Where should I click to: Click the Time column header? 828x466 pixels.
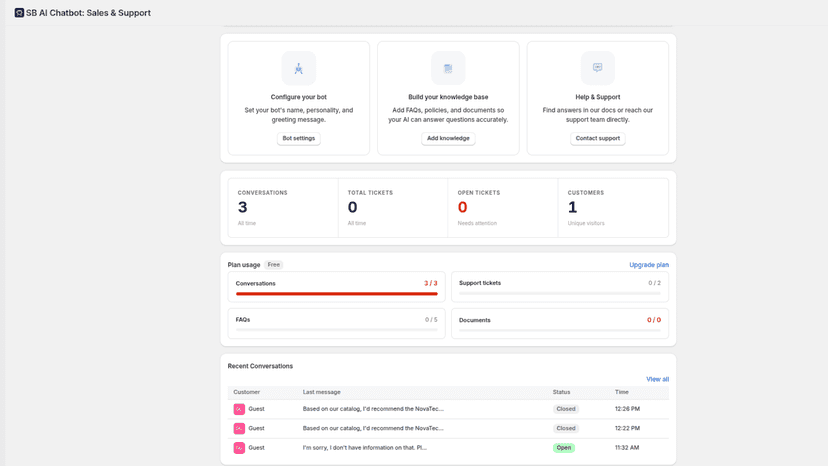pyautogui.click(x=622, y=392)
